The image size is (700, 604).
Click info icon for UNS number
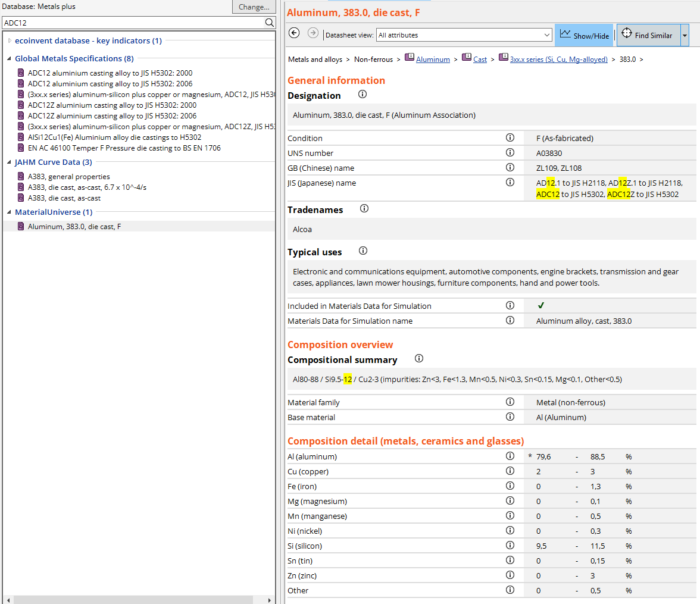[x=510, y=153]
